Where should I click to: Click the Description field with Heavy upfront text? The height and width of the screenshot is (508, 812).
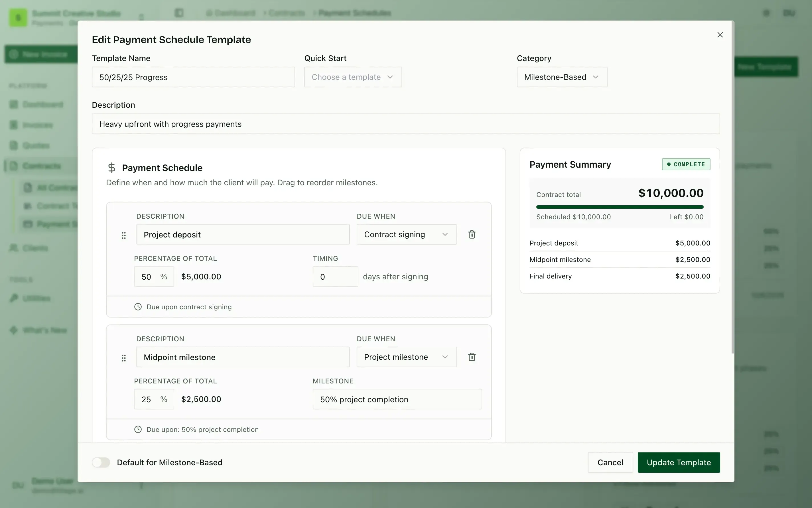click(x=406, y=124)
